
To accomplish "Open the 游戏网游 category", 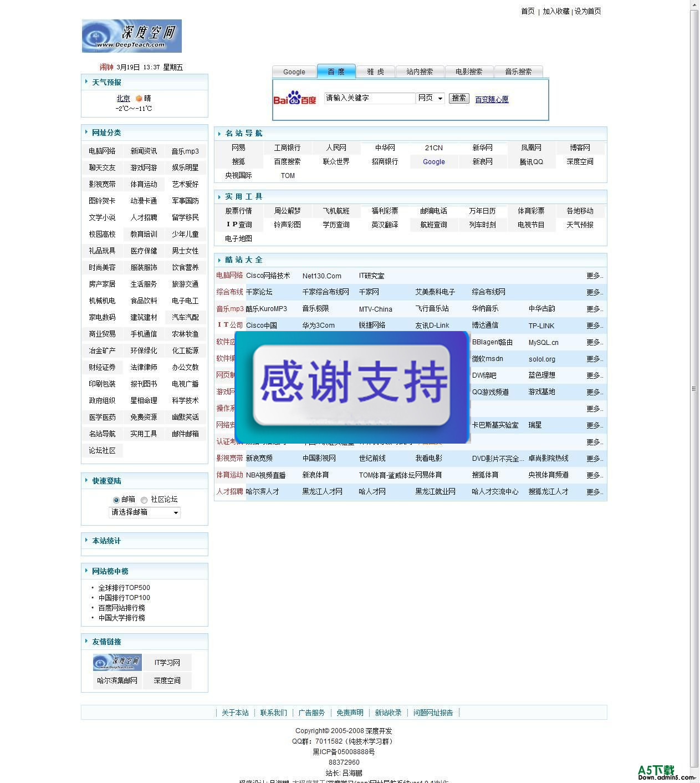I will 144,167.
